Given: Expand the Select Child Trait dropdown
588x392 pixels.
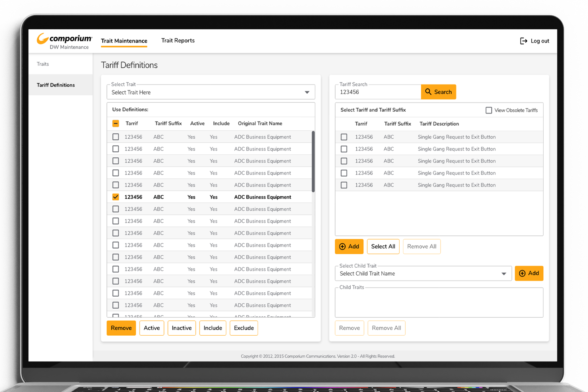Looking at the screenshot, I should [x=423, y=274].
